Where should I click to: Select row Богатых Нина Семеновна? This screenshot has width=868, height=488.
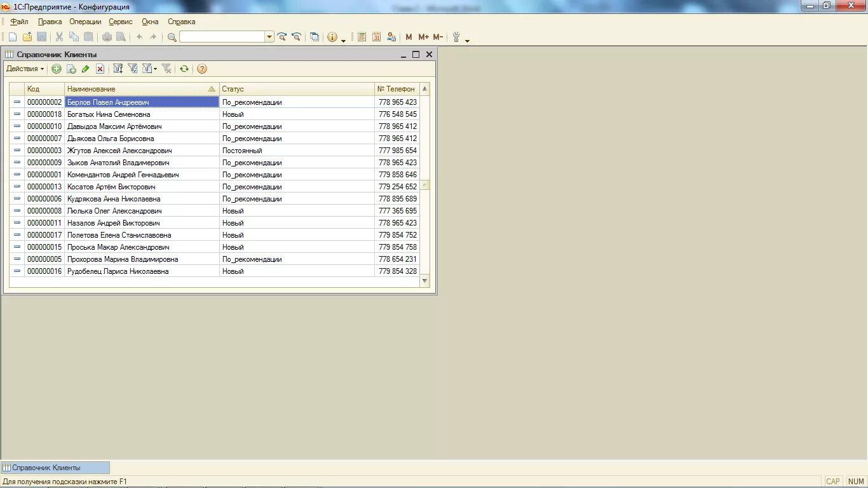pos(214,114)
